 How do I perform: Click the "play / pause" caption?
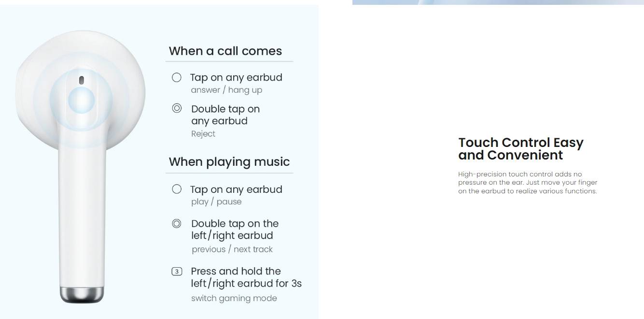(x=216, y=202)
